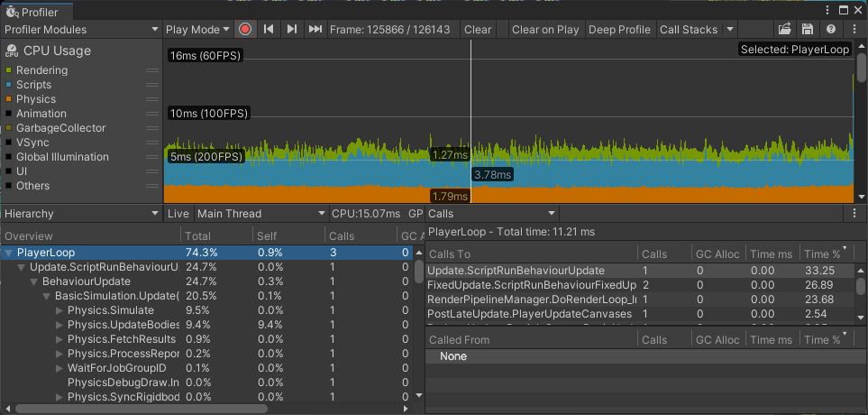Image resolution: width=868 pixels, height=415 pixels.
Task: Toggle Call Stacks recording
Action: tap(688, 30)
